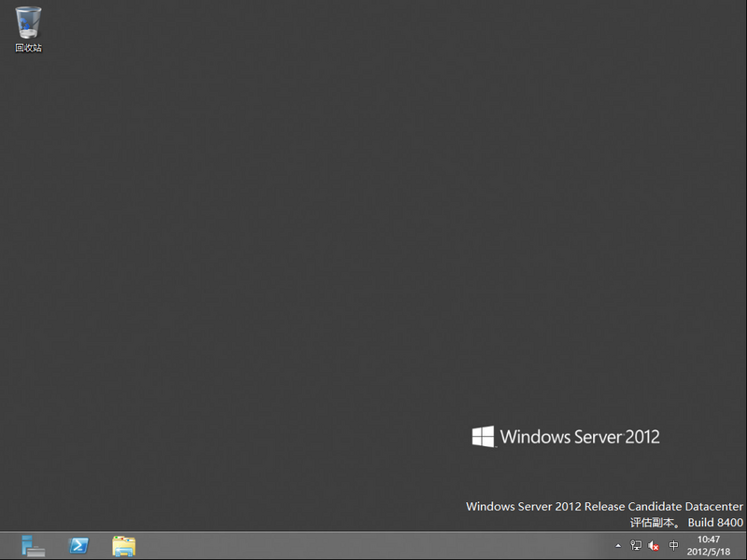Image resolution: width=747 pixels, height=560 pixels.
Task: Open File Explorer from the taskbar
Action: (124, 546)
